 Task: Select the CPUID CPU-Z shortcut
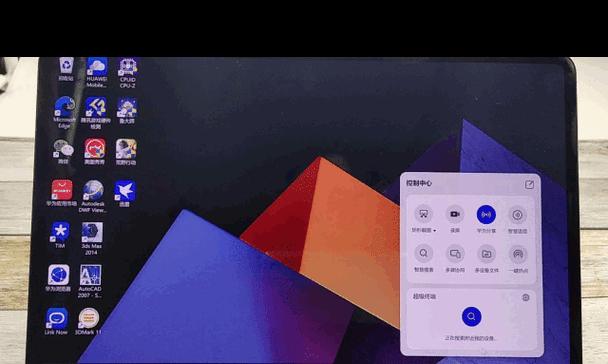pyautogui.click(x=128, y=72)
